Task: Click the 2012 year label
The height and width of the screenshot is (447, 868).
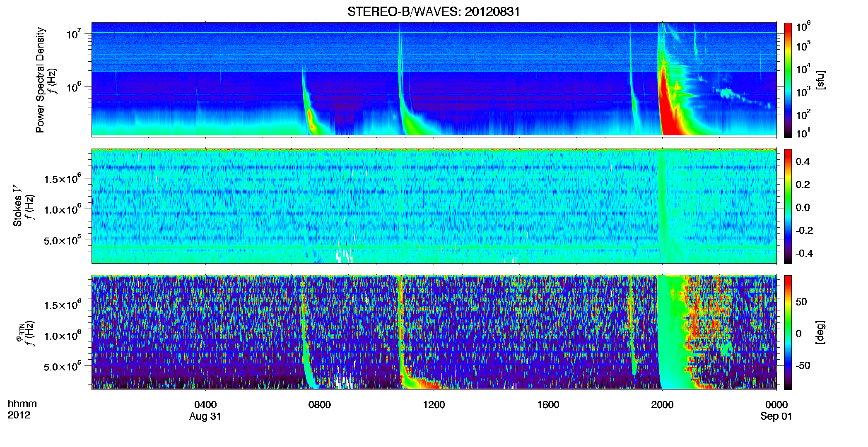Action: click(19, 415)
